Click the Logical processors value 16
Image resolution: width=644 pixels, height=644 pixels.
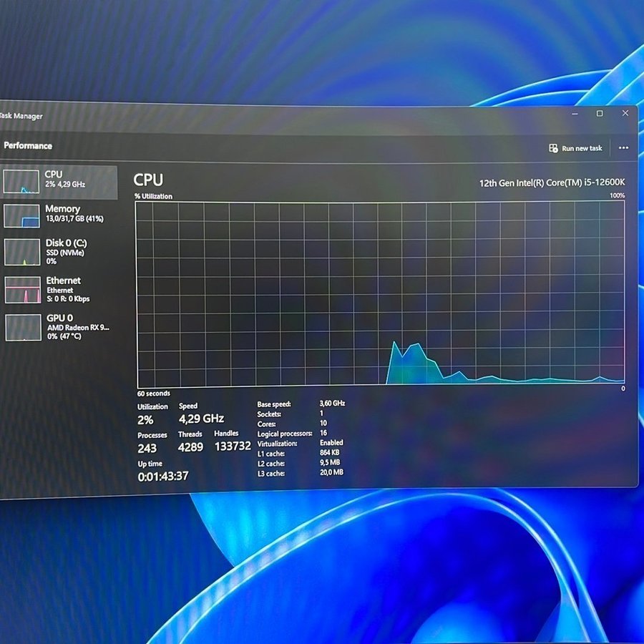pos(323,433)
